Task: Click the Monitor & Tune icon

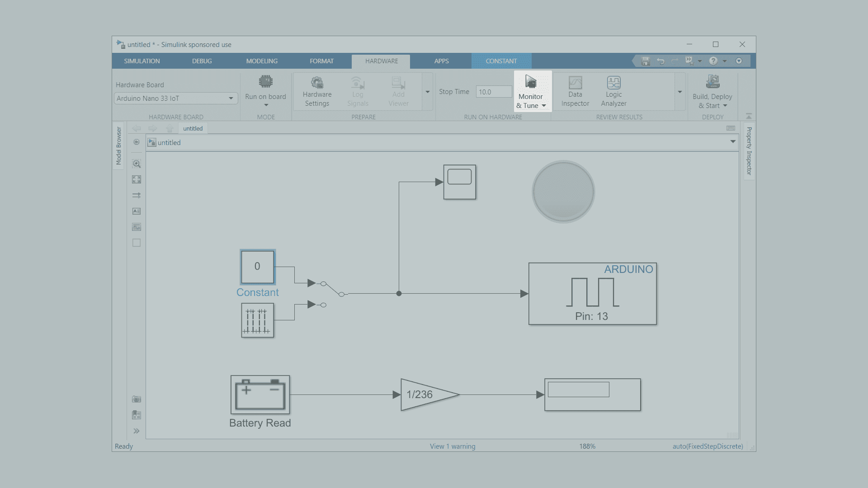Action: pyautogui.click(x=531, y=82)
